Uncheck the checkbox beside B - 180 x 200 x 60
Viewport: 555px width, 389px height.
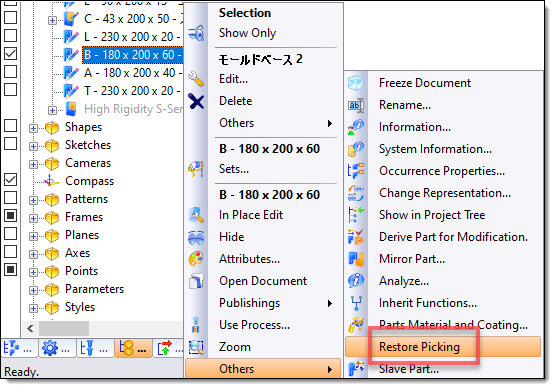point(11,54)
